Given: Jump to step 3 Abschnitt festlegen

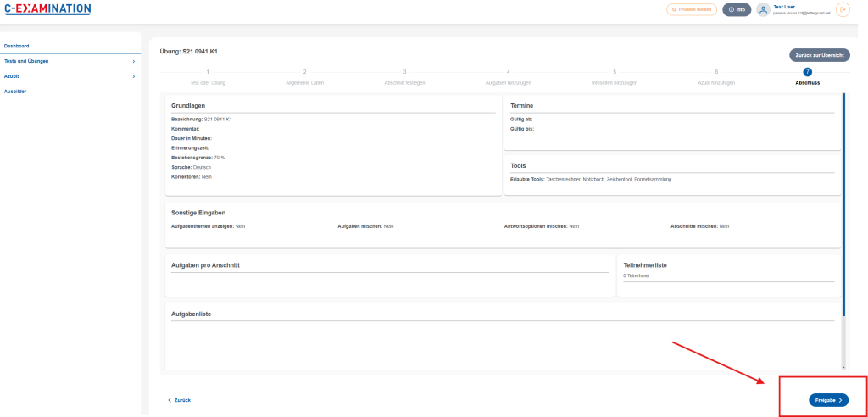Looking at the screenshot, I should pos(404,77).
